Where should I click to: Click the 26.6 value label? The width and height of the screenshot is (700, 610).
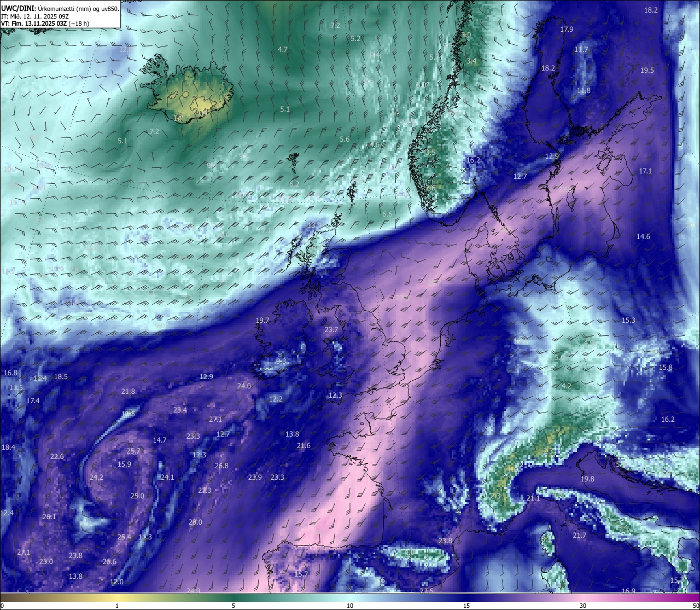tap(109, 561)
